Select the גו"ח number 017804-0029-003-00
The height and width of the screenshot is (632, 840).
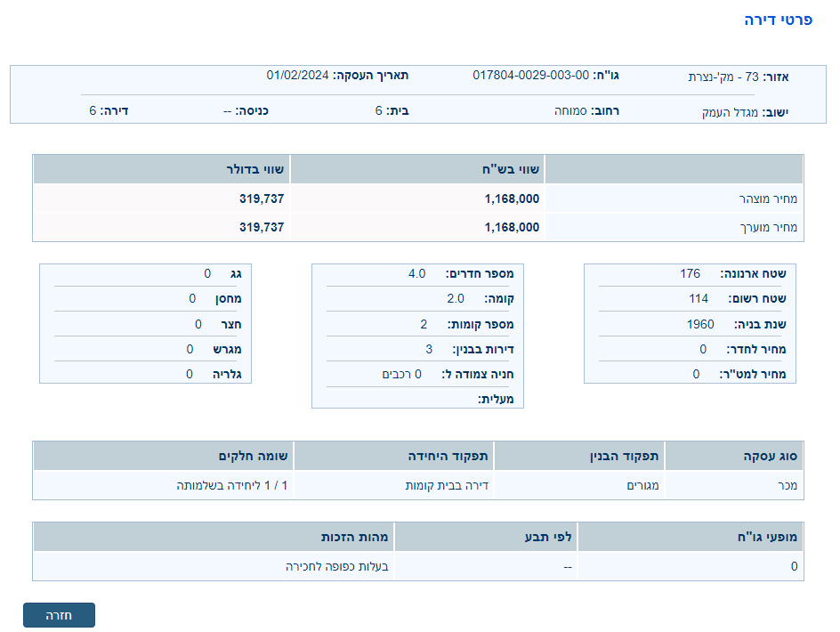click(530, 75)
